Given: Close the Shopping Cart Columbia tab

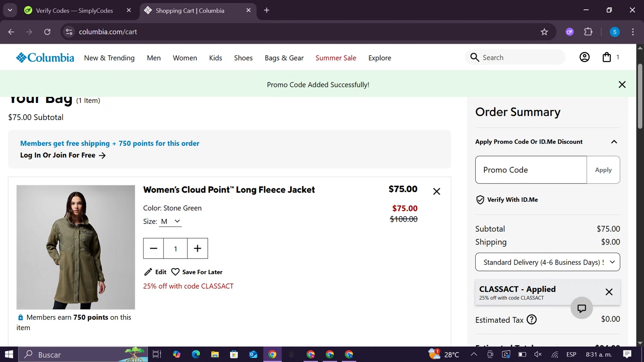Looking at the screenshot, I should click(x=249, y=10).
